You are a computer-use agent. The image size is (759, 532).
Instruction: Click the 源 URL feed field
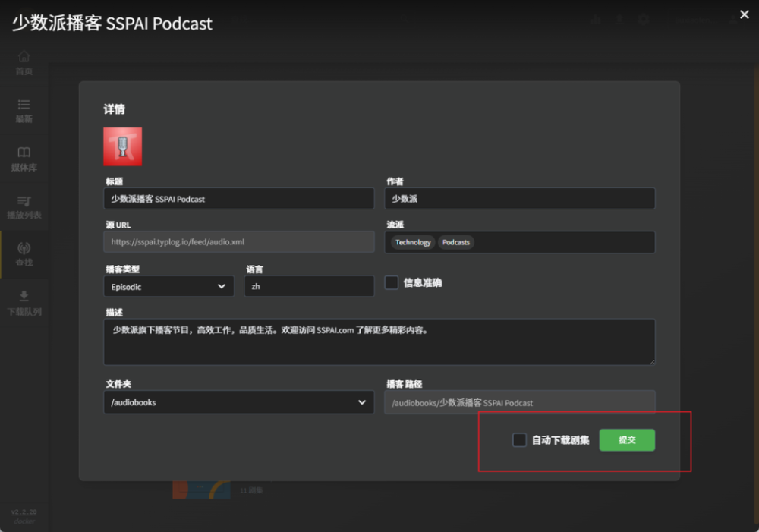[x=238, y=241]
